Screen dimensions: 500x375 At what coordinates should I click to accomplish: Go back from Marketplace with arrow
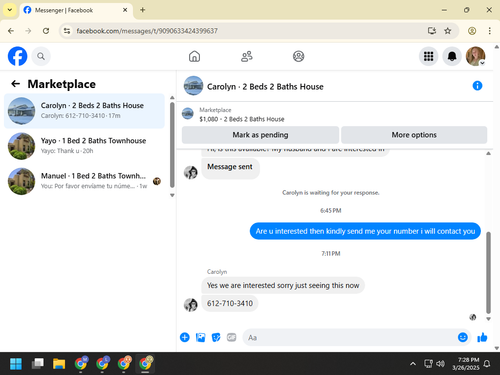(16, 84)
